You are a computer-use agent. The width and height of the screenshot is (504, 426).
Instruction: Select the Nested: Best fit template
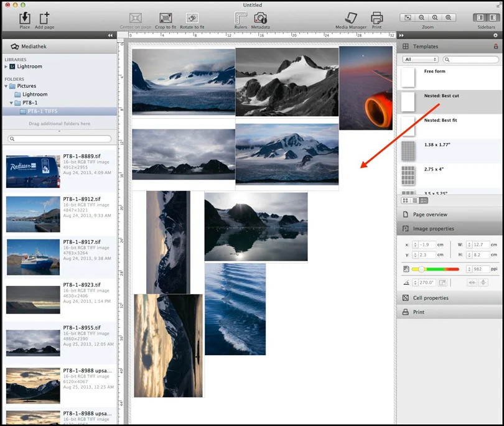tap(449, 127)
